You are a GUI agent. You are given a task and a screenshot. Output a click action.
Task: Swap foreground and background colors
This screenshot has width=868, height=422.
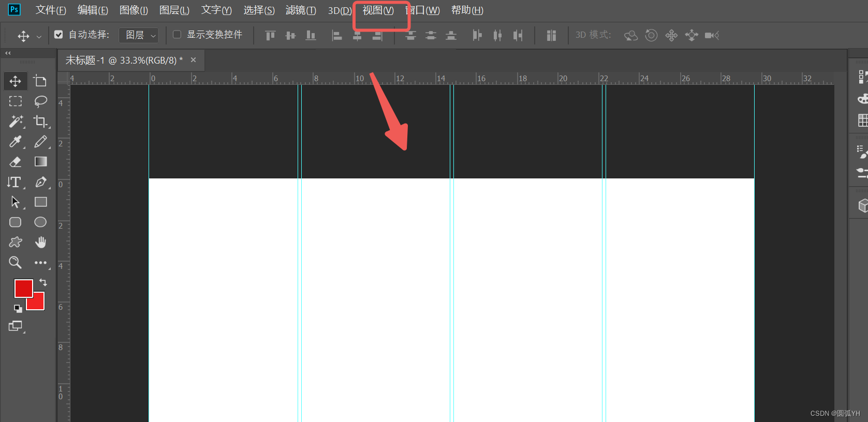(43, 282)
